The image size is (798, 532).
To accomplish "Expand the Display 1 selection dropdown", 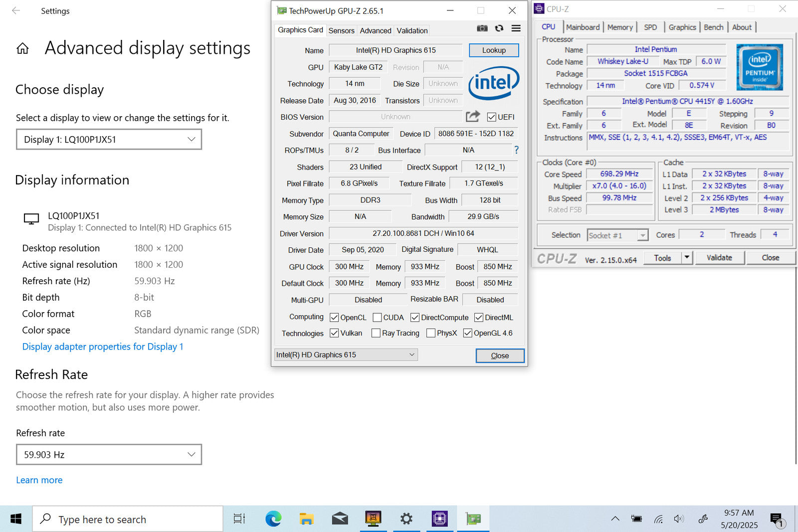I will pos(109,140).
